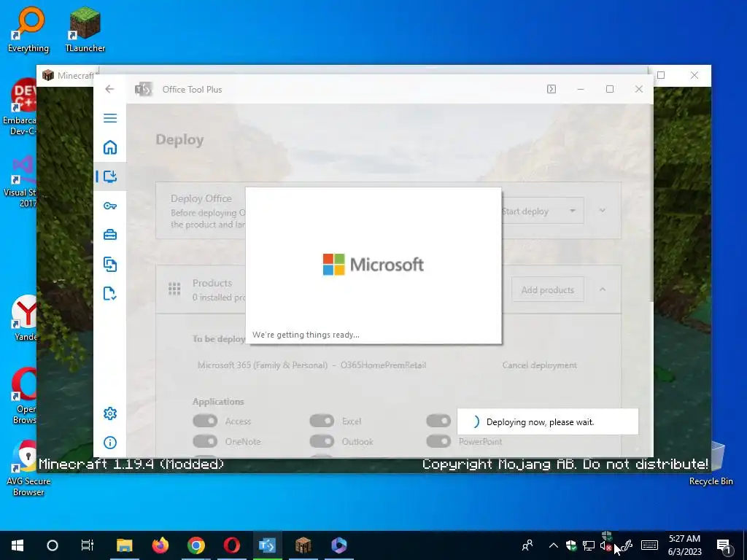Open the command panel icon in title bar
This screenshot has height=560, width=747.
[551, 89]
